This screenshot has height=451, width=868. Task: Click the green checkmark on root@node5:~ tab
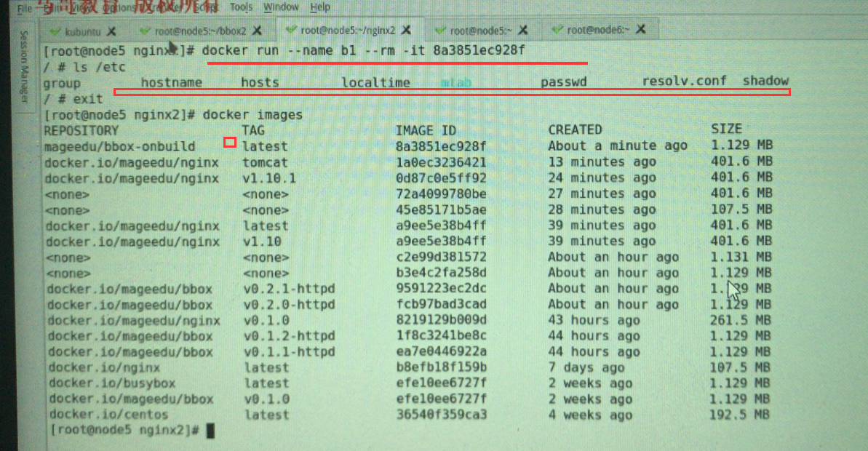pos(441,30)
